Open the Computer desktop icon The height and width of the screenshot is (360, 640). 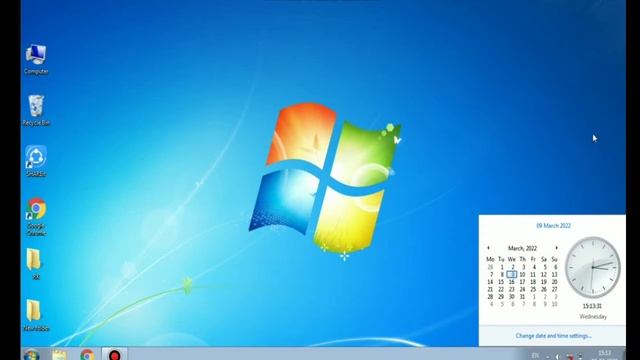pos(36,59)
